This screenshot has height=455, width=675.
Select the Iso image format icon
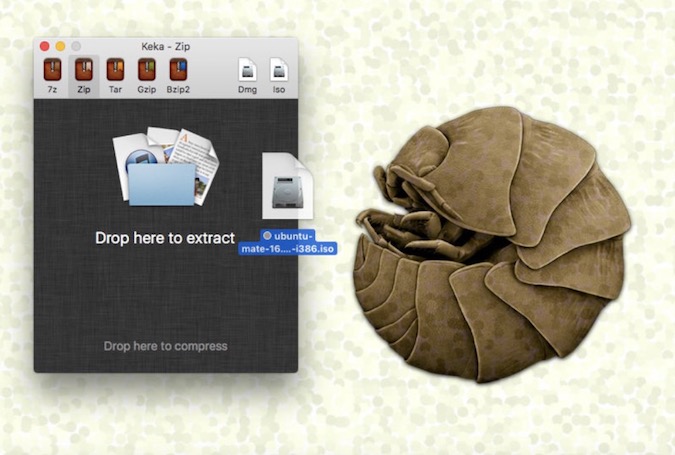point(279,70)
